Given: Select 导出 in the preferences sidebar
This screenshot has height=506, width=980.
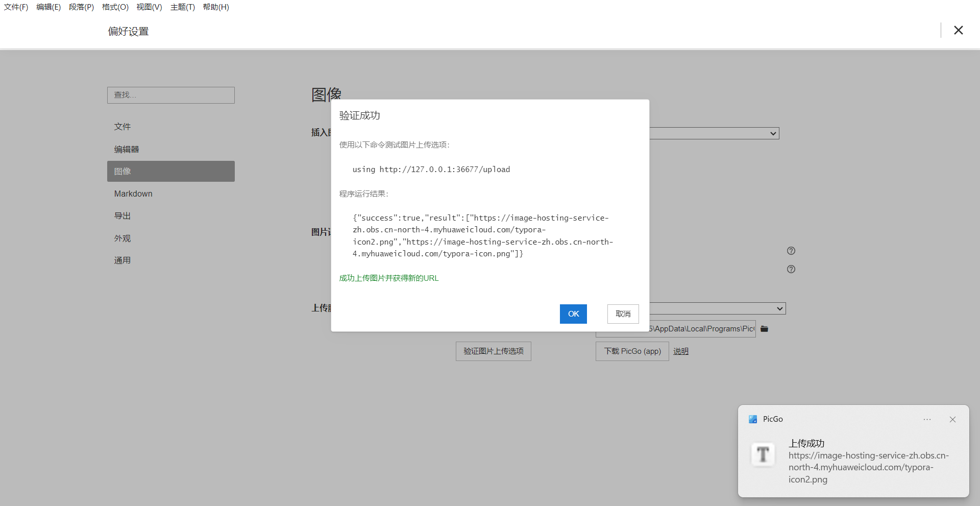Looking at the screenshot, I should (171, 216).
